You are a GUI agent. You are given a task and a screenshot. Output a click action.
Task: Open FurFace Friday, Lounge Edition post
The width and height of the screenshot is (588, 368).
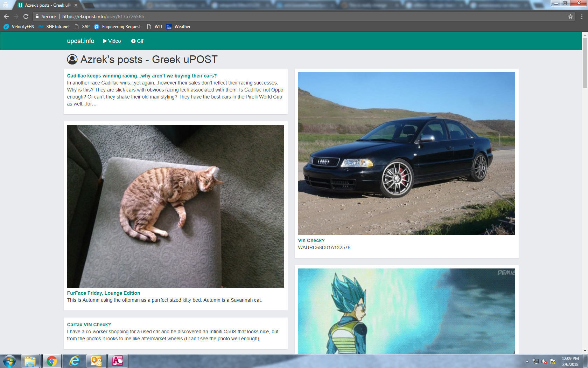[104, 293]
